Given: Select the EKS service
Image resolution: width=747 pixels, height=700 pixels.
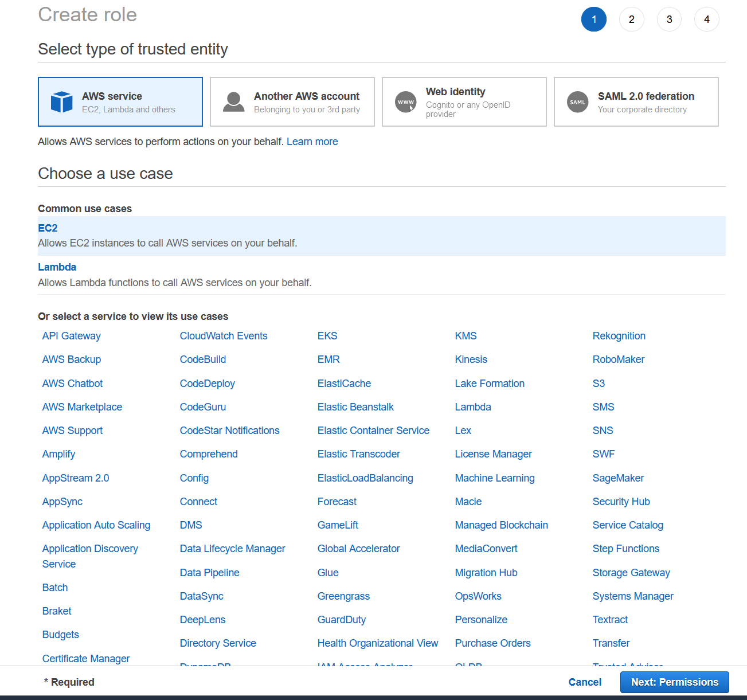Looking at the screenshot, I should [327, 336].
